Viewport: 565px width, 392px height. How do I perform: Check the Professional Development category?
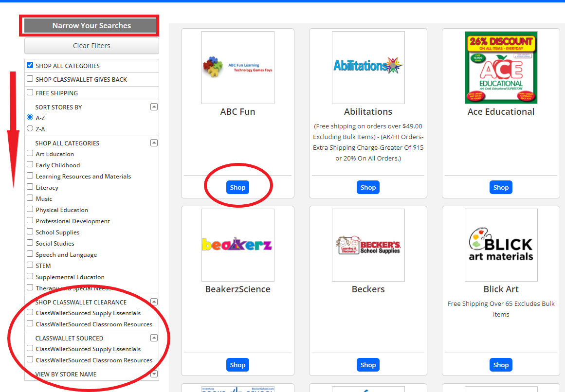tap(30, 220)
